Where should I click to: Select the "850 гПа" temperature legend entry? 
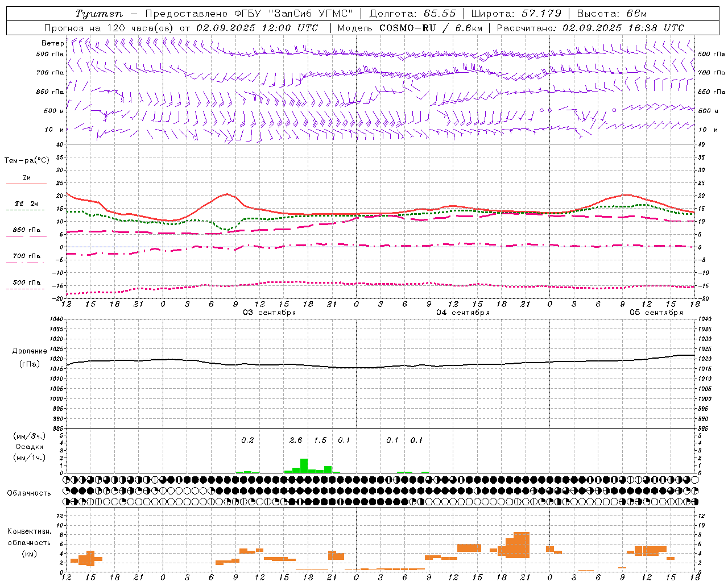click(x=26, y=230)
